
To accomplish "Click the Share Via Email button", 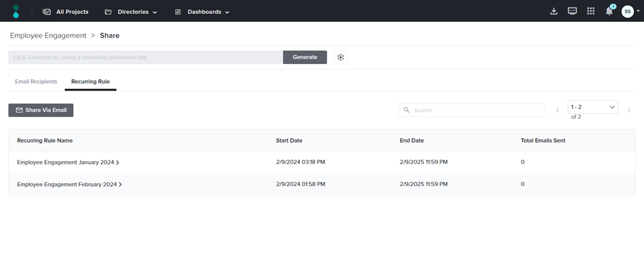I will pos(41,110).
